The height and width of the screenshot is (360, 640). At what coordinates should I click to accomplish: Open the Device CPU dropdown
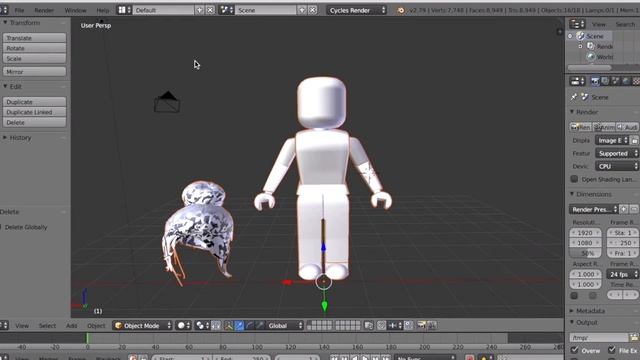[617, 167]
